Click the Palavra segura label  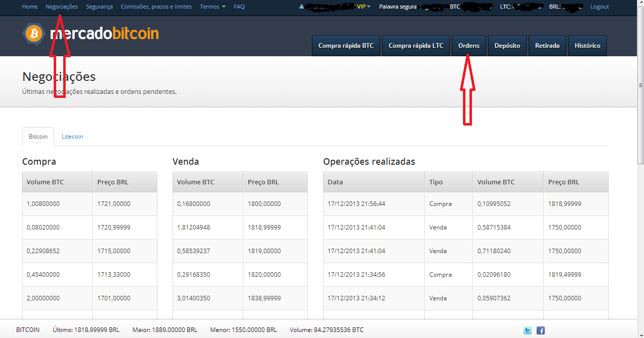(x=398, y=7)
